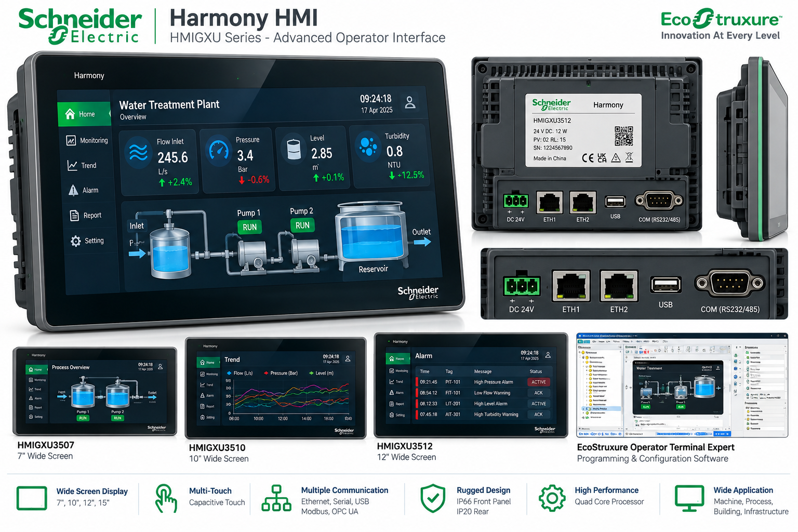Click ACK status for Low Flow Warning

[539, 393]
